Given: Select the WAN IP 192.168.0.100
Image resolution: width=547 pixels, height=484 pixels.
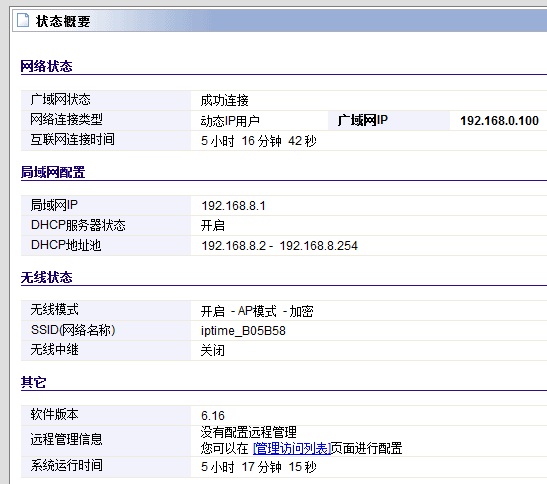Looking at the screenshot, I should tap(499, 121).
